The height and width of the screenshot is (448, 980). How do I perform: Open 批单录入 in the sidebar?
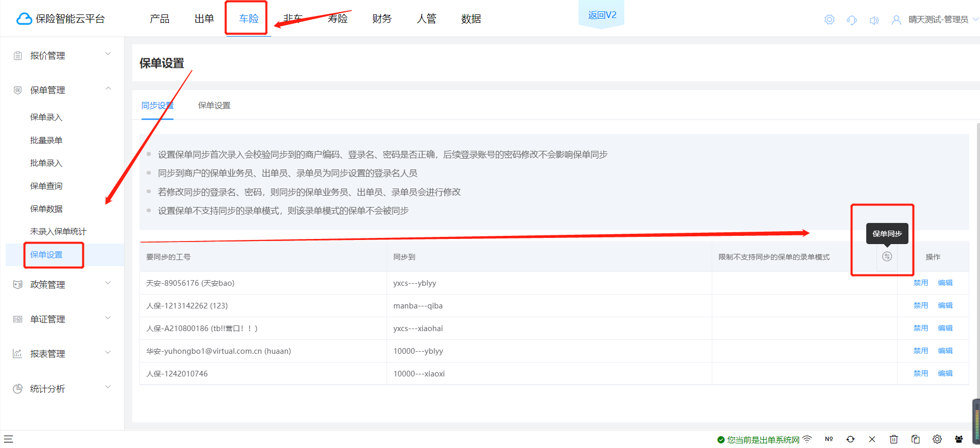tap(46, 163)
